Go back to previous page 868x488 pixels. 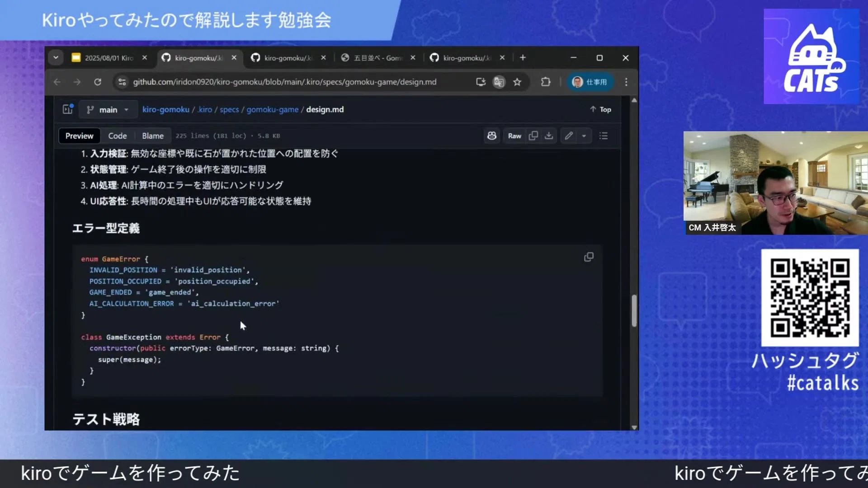coord(57,82)
